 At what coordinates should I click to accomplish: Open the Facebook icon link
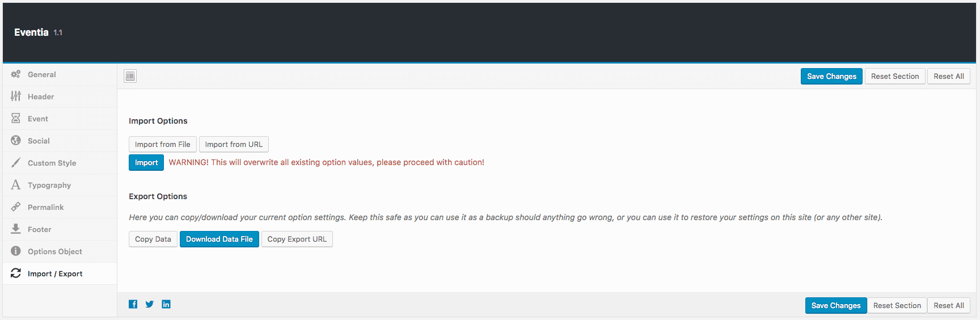(133, 304)
